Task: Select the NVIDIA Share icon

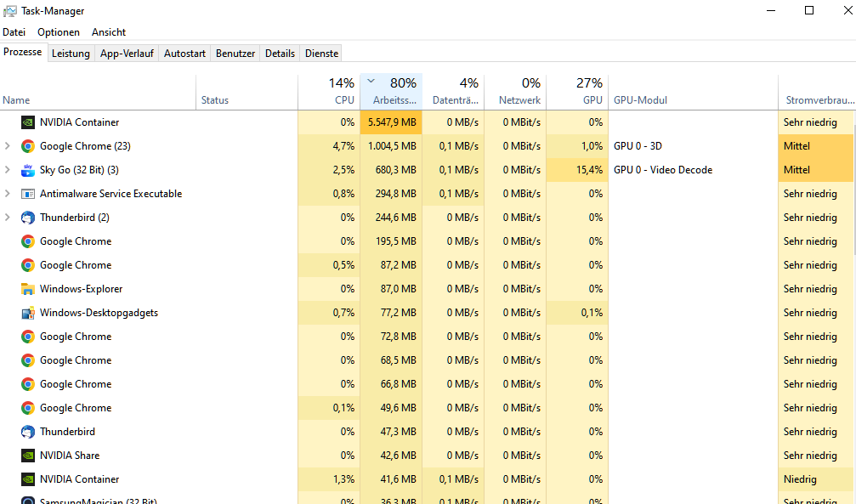Action: coord(28,456)
